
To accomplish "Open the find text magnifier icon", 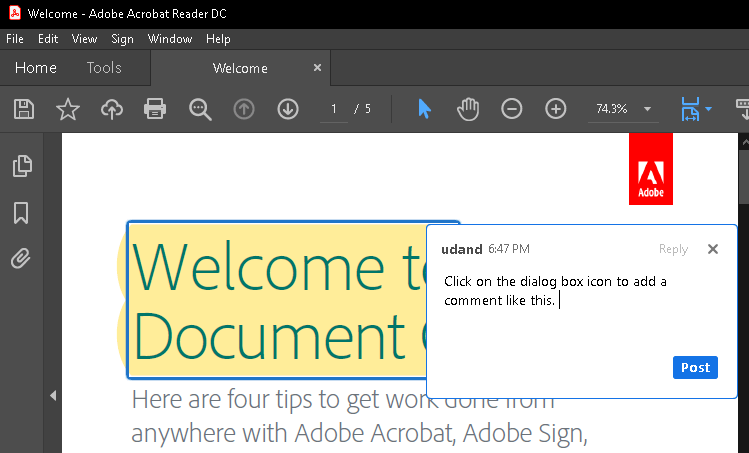I will [x=200, y=109].
